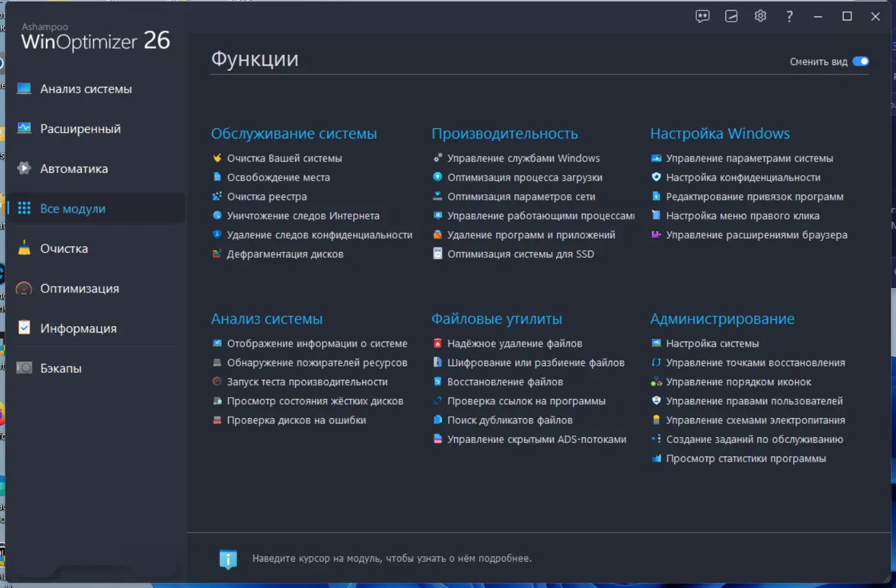The height and width of the screenshot is (588, 896).
Task: Open the help question mark
Action: click(789, 17)
